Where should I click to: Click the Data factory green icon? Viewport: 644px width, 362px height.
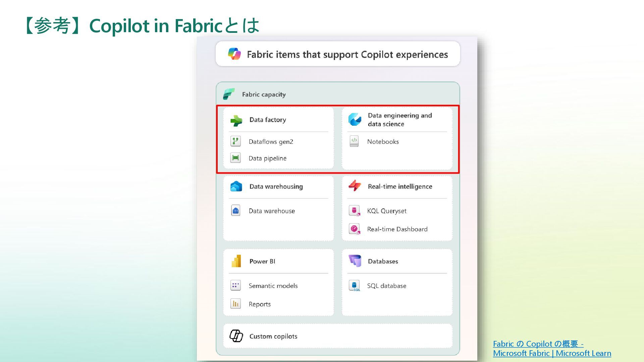coord(236,120)
